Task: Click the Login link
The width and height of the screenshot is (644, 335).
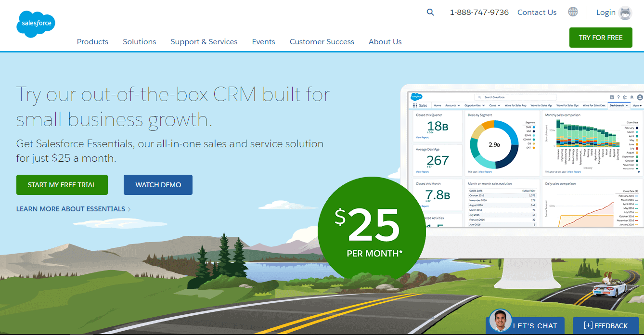Action: point(606,13)
